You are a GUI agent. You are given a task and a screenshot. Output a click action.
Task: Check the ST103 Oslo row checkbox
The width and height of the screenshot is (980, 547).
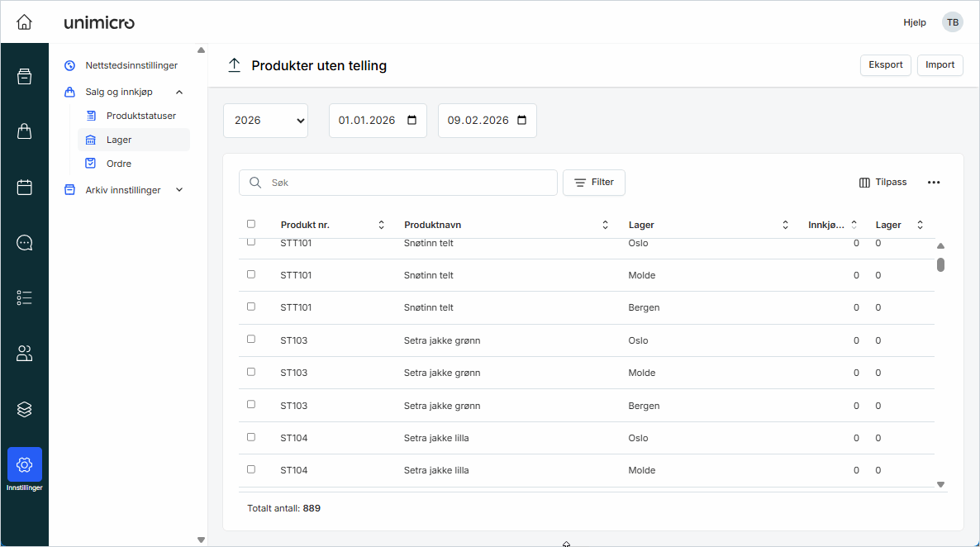pyautogui.click(x=251, y=340)
